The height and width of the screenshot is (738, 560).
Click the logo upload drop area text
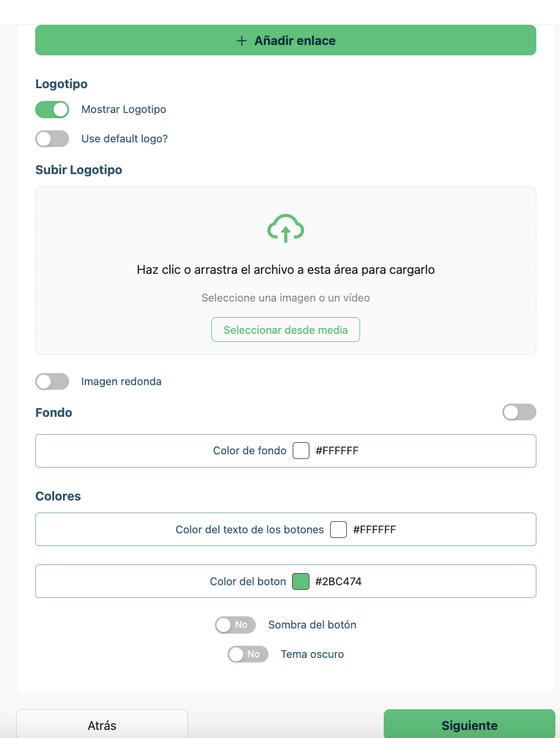click(286, 270)
